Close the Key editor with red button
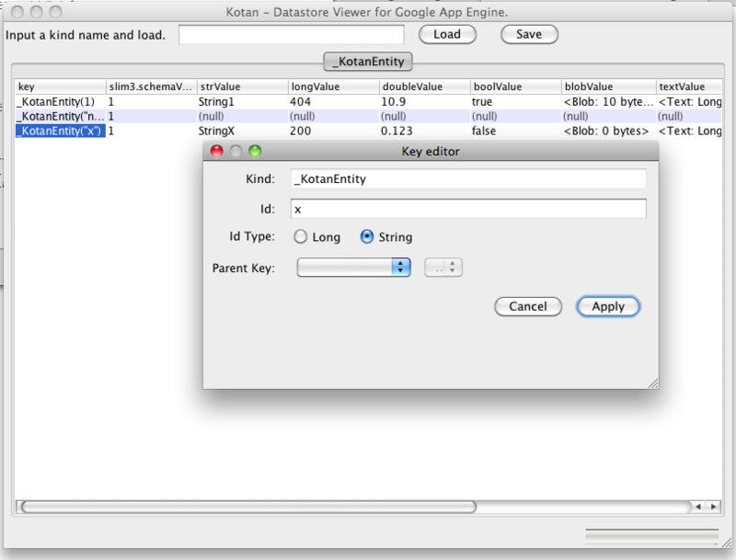 [217, 151]
